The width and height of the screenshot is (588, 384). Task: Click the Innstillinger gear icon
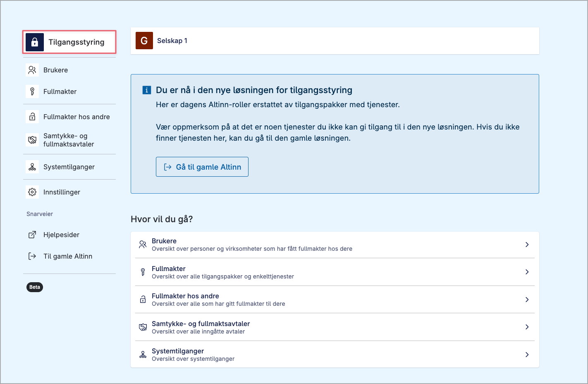[x=32, y=192]
